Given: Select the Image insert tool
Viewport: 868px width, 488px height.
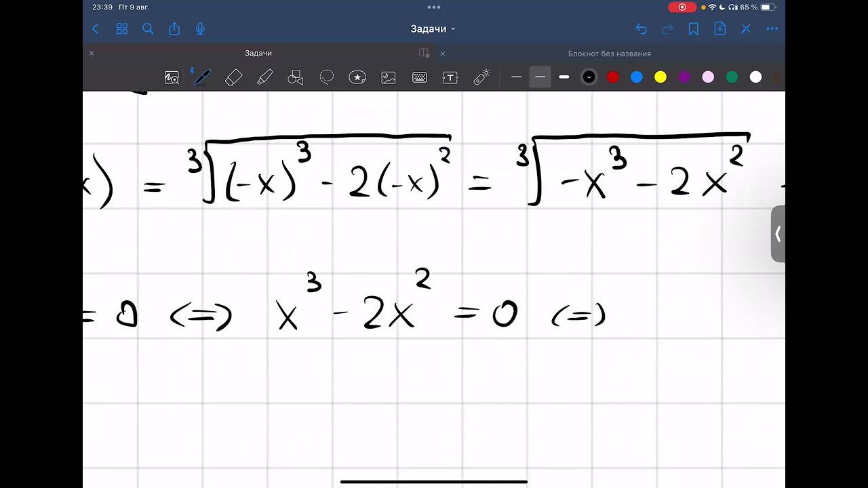Looking at the screenshot, I should point(389,77).
